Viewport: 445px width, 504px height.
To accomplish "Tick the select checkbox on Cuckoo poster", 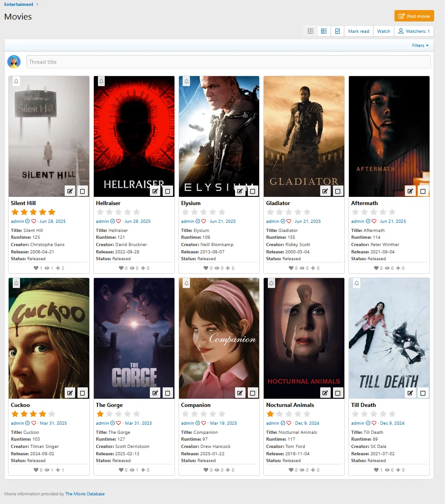I will (x=82, y=393).
